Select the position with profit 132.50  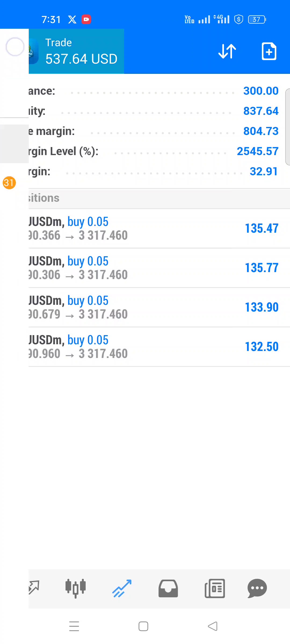(x=158, y=347)
